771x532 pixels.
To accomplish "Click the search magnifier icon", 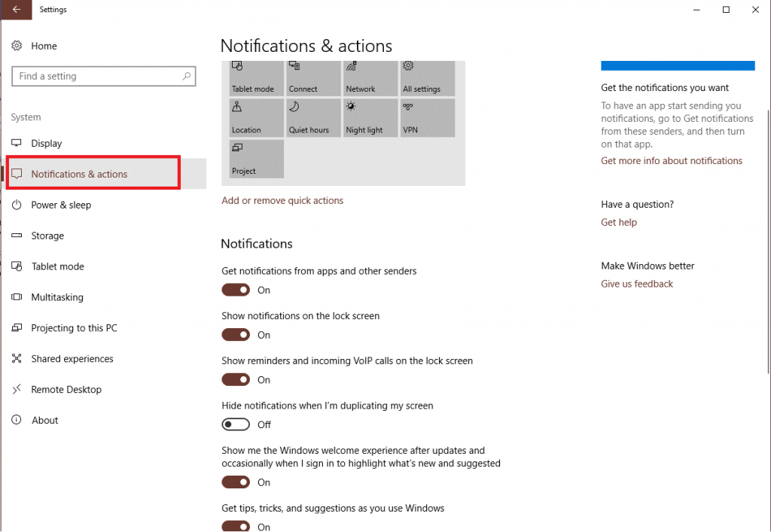I will click(187, 76).
